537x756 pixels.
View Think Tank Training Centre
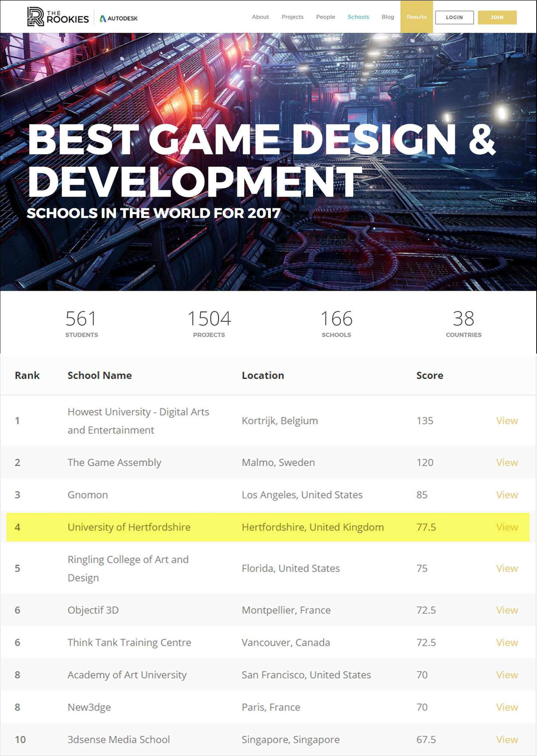tap(507, 642)
